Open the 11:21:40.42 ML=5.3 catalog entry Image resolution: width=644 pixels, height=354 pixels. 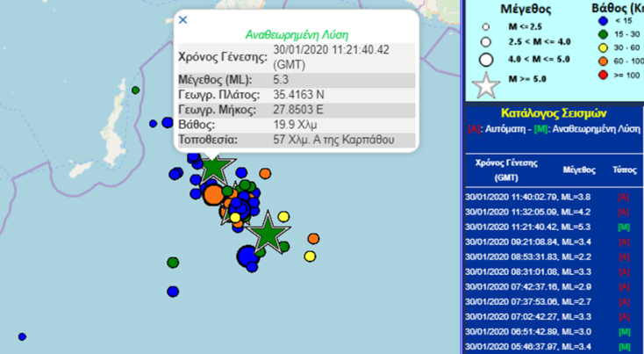534,226
